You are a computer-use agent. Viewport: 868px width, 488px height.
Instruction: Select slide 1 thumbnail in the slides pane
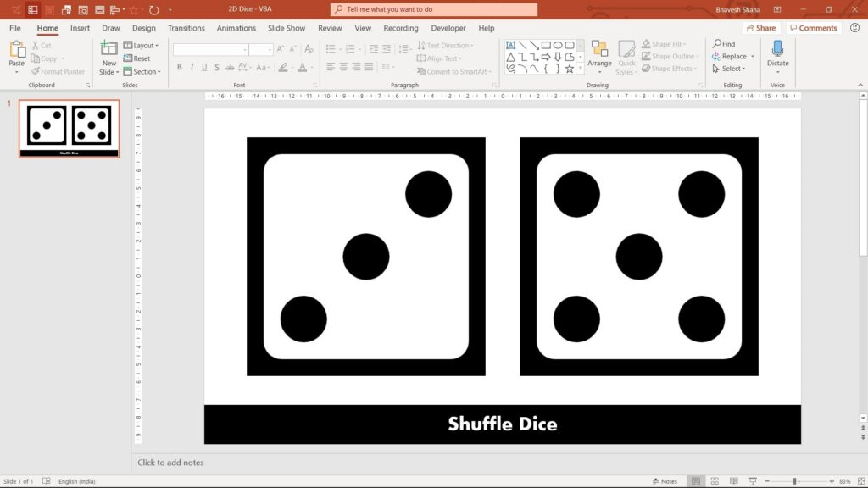coord(69,129)
